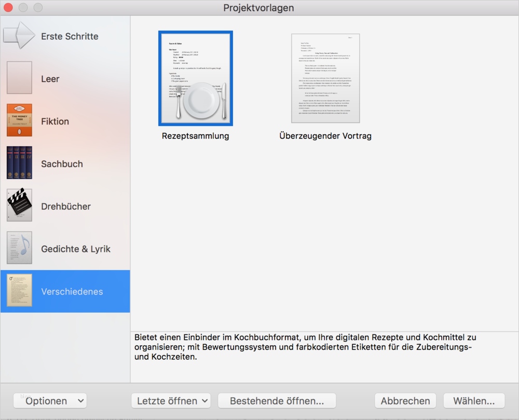Click the template description text
Viewport: 519px width, 420px height.
click(x=305, y=347)
